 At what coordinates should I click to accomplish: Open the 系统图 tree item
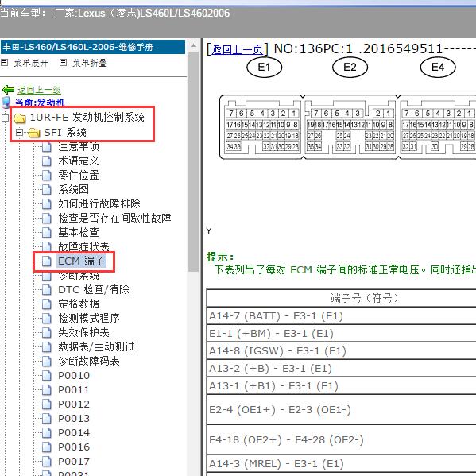click(73, 189)
